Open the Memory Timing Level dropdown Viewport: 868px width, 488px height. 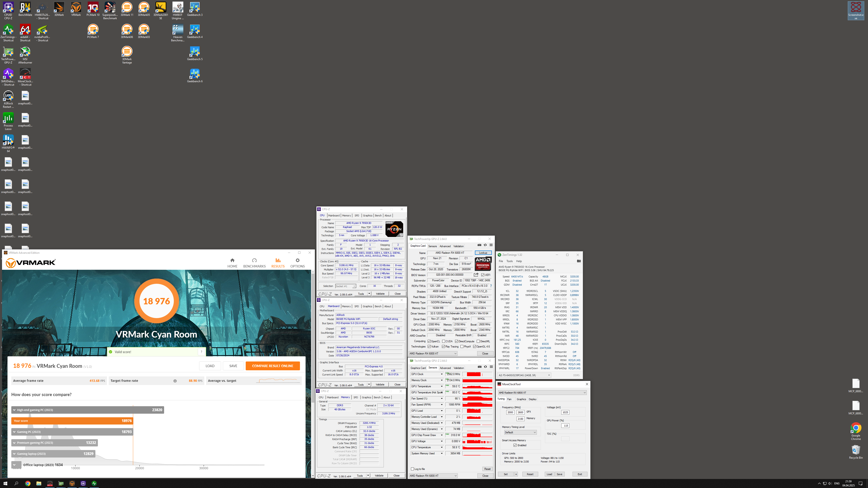(x=520, y=432)
